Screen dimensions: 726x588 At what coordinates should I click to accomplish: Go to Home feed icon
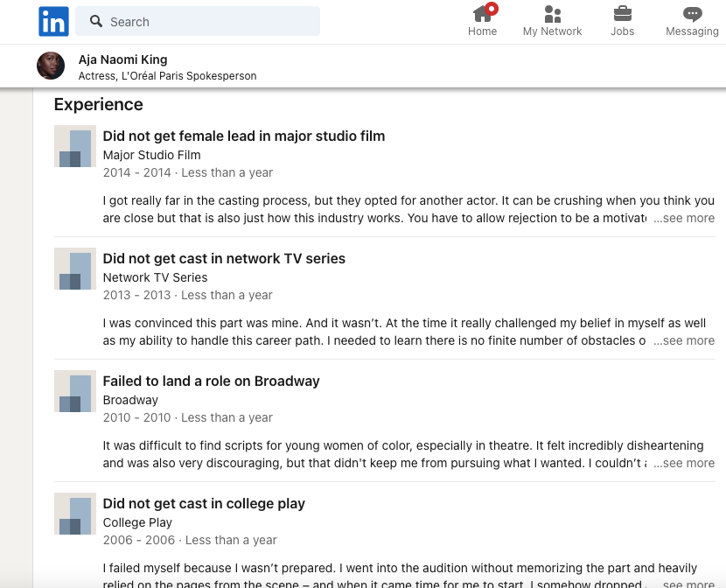tap(482, 14)
